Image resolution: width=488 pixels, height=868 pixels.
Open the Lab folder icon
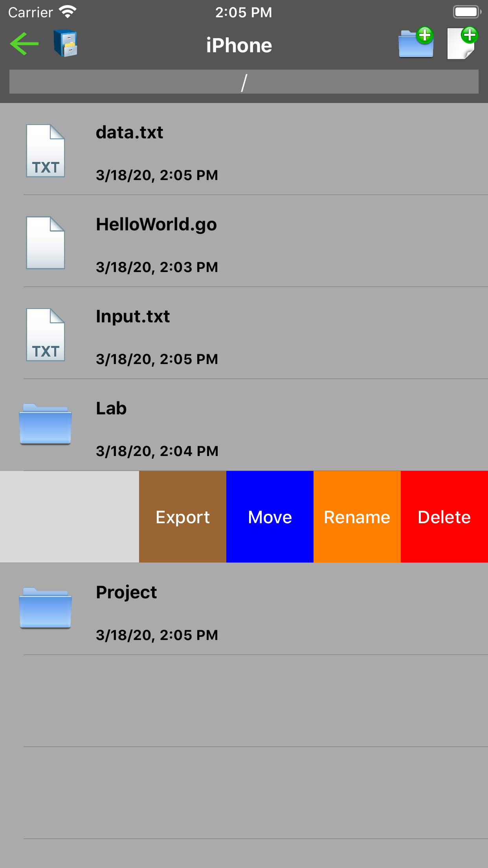pos(46,424)
